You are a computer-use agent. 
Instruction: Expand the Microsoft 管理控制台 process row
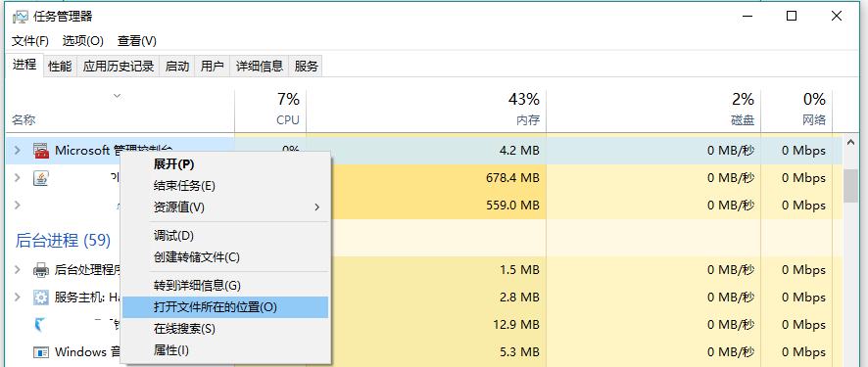pyautogui.click(x=18, y=151)
